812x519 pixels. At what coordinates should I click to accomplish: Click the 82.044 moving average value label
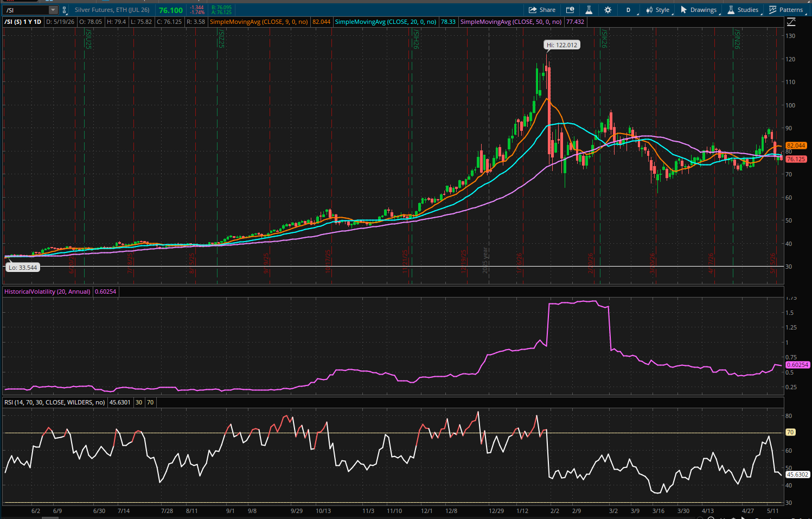321,22
